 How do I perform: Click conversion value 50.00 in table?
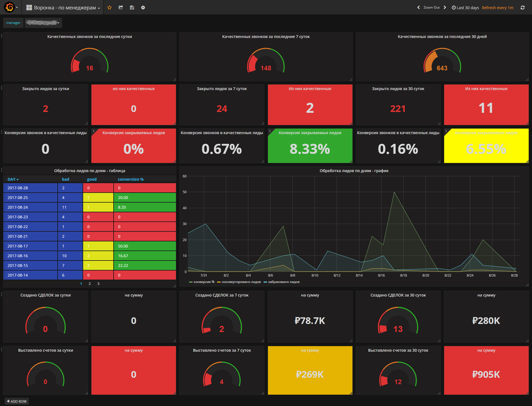click(145, 246)
